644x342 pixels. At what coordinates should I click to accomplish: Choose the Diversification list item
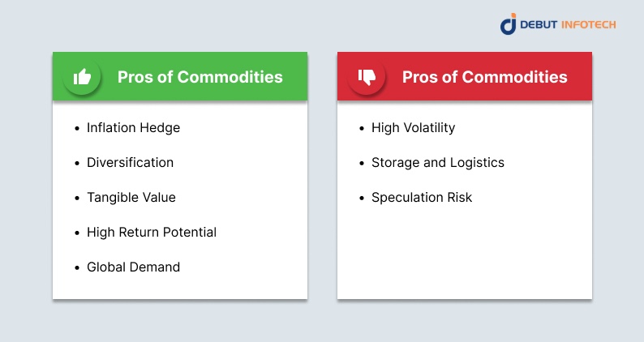click(x=130, y=163)
